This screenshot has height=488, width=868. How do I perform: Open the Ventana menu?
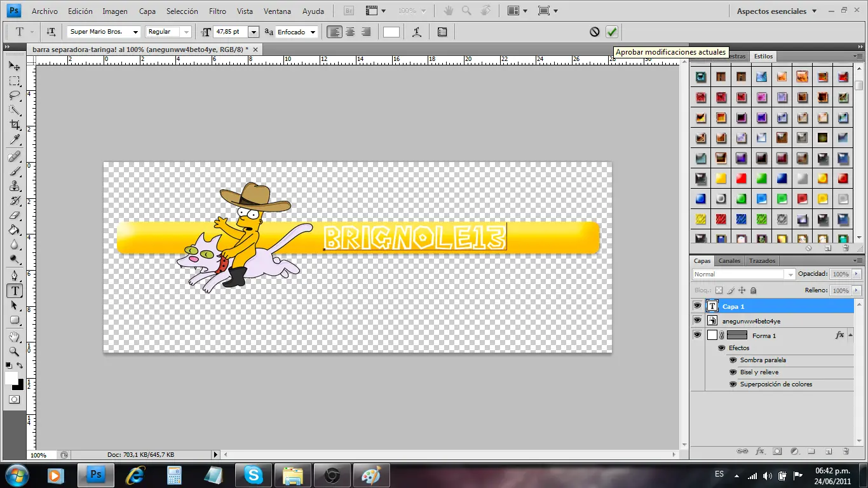pos(278,11)
